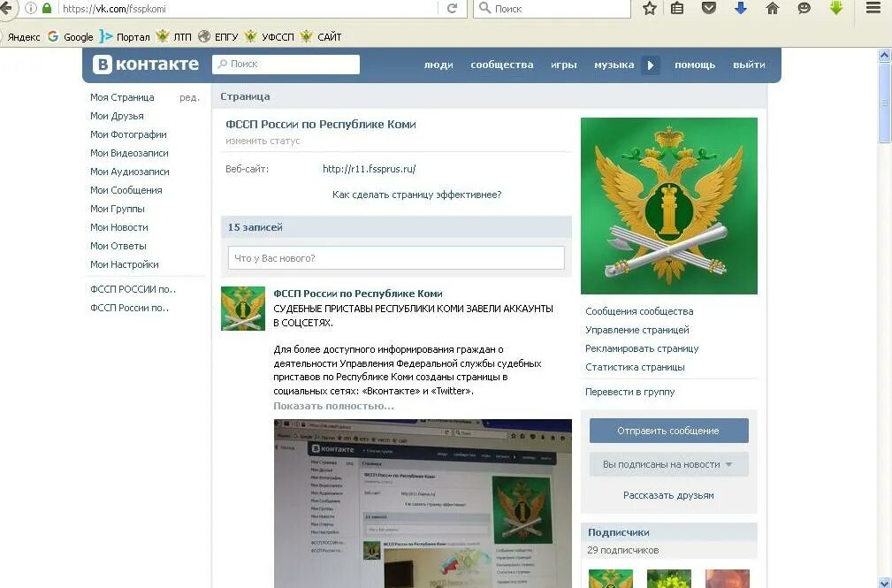Viewport: 892px width, 588px height.
Task: Log out via выйти link
Action: point(749,65)
